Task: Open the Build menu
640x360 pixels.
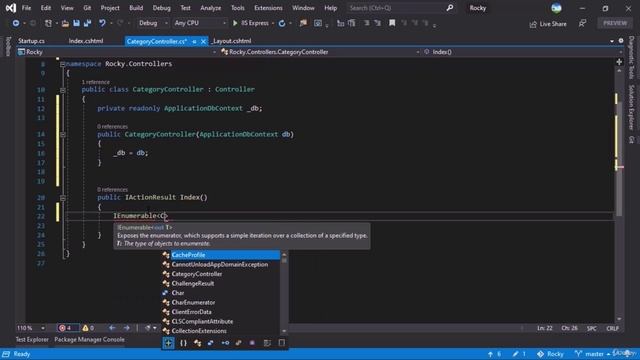Action: click(x=136, y=8)
